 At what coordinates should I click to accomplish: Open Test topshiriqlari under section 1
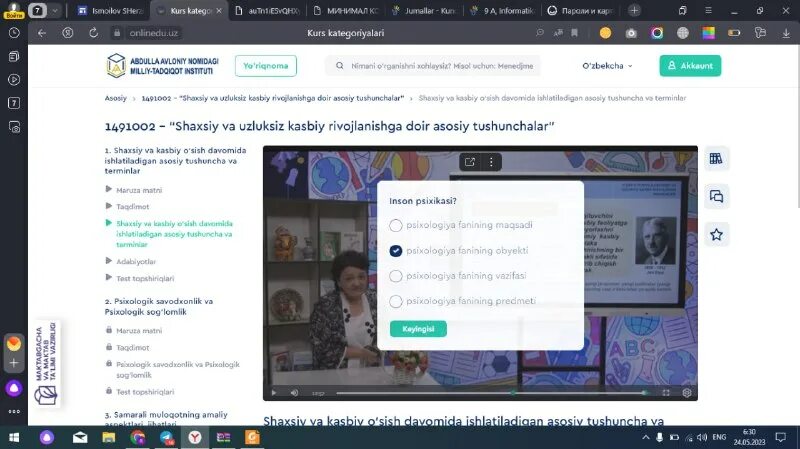coord(145,278)
